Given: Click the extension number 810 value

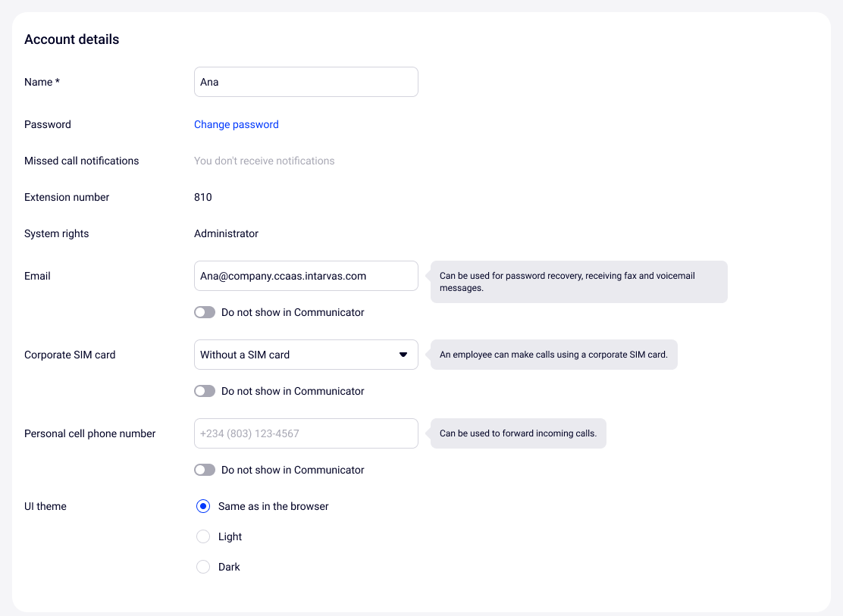Looking at the screenshot, I should tap(203, 197).
